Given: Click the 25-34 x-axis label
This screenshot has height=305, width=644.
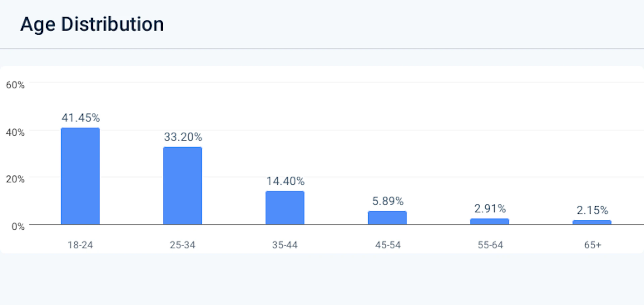Looking at the screenshot, I should point(182,245).
